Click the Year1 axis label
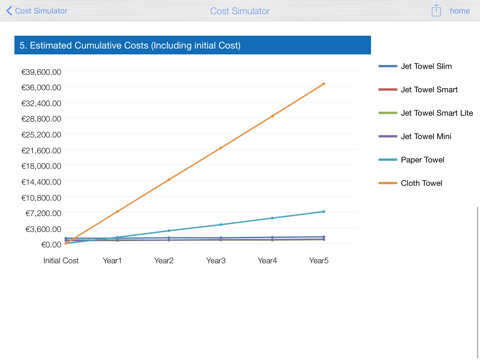 [112, 261]
